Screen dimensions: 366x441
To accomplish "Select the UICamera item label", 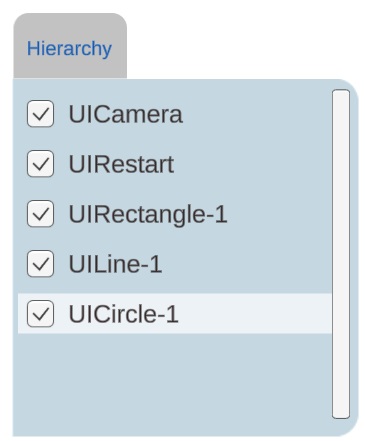I will click(x=126, y=114).
